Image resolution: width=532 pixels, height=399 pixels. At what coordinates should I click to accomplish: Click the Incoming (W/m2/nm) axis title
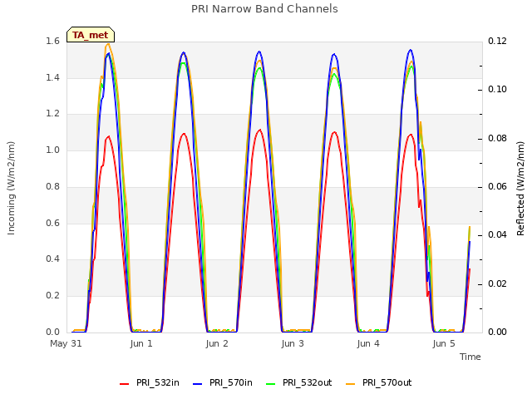11,188
